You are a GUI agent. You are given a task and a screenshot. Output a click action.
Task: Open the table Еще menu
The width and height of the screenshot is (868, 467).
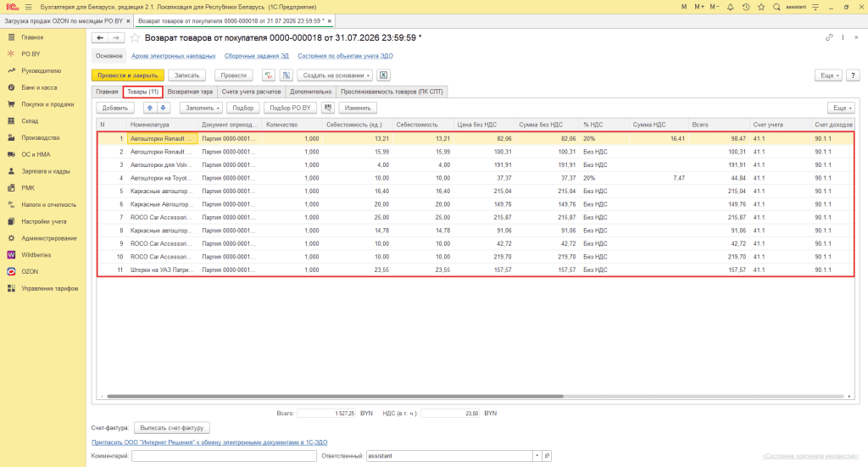coord(841,108)
